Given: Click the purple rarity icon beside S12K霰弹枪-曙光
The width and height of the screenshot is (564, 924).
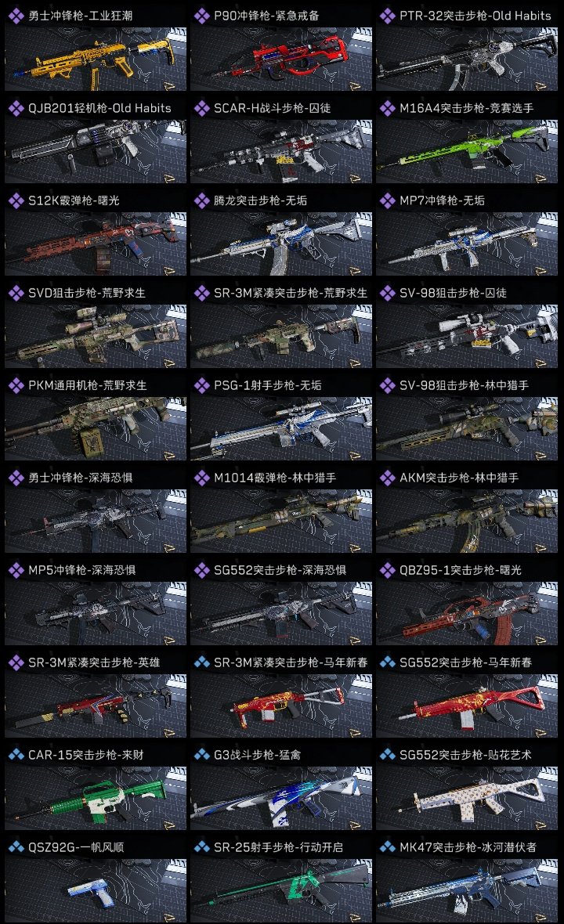Looking at the screenshot, I should [16, 200].
